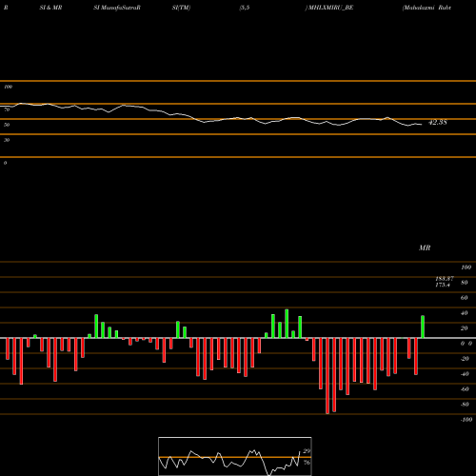Click the -80 label on MR axis
The height and width of the screenshot is (476, 476).
pos(465,405)
